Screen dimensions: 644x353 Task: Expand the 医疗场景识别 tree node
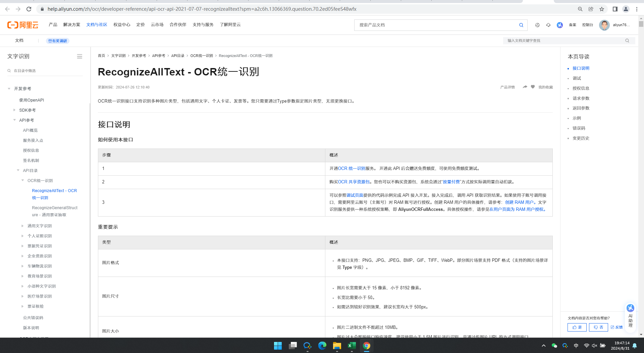pyautogui.click(x=23, y=296)
